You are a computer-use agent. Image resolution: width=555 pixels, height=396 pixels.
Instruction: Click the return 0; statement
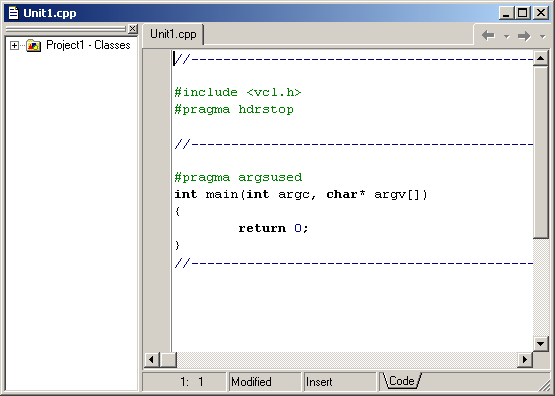point(273,228)
